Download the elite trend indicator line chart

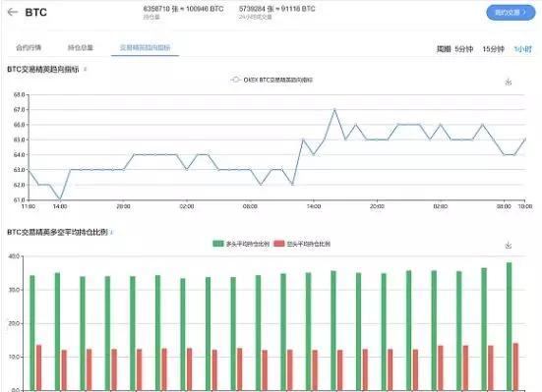pyautogui.click(x=509, y=82)
